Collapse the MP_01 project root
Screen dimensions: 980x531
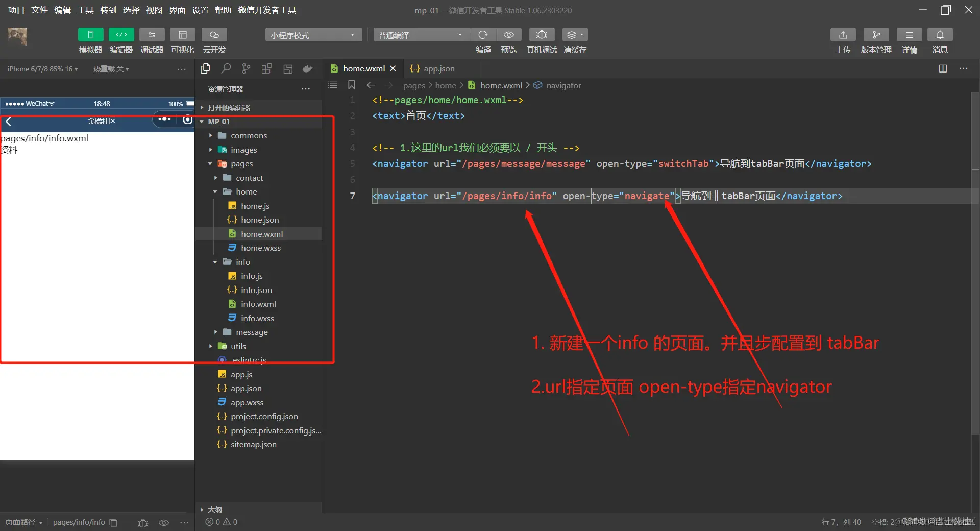[259, 122]
